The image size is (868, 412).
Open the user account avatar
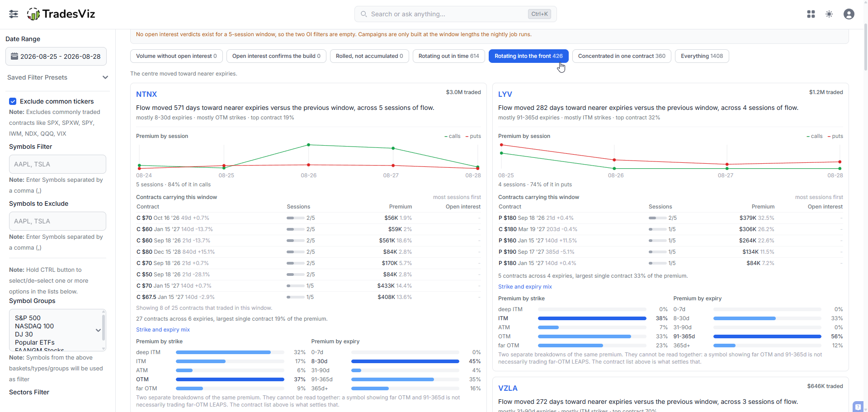point(849,14)
